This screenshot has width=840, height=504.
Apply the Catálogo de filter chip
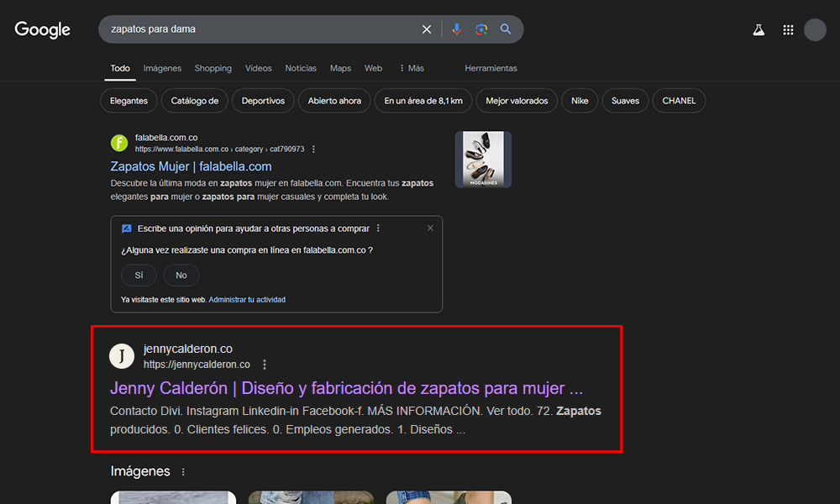click(195, 101)
